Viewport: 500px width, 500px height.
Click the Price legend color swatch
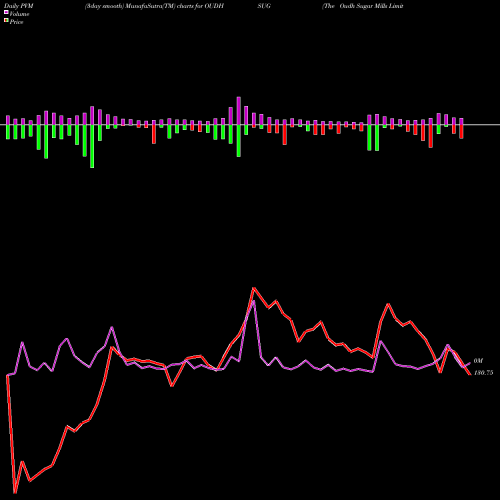6,21
